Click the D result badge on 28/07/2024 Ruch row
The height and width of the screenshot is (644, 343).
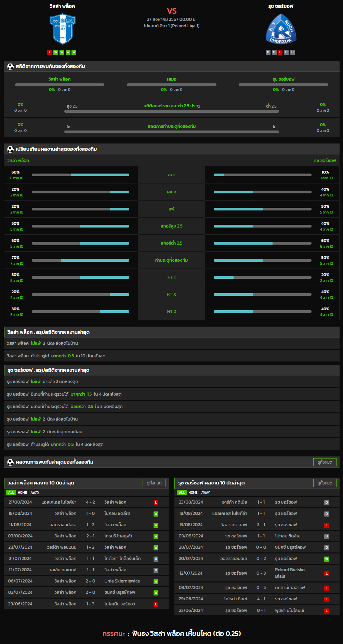pos(327,548)
